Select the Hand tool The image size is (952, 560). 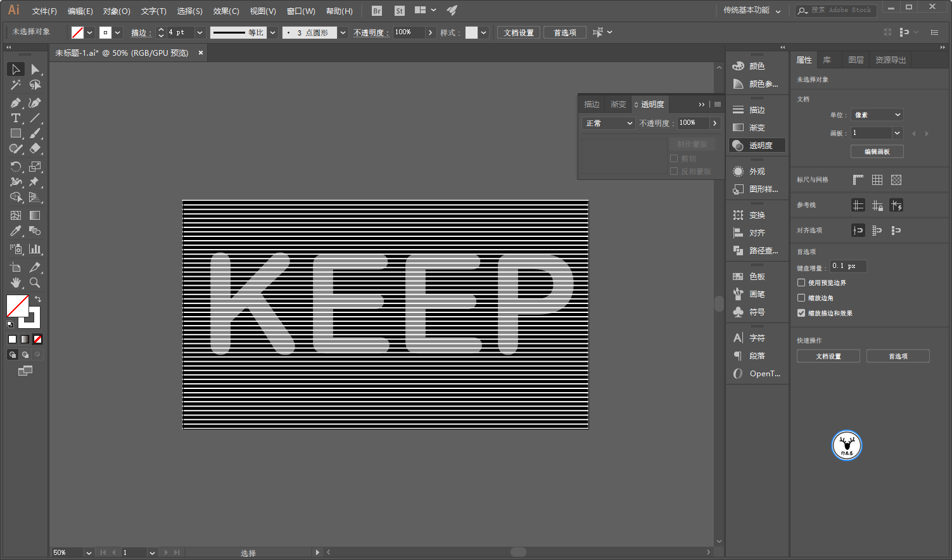coord(16,283)
